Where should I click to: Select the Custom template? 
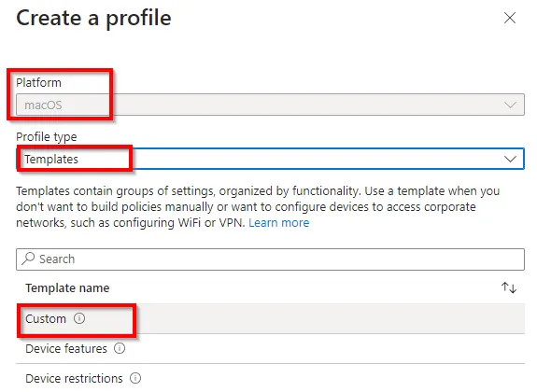pos(270,319)
